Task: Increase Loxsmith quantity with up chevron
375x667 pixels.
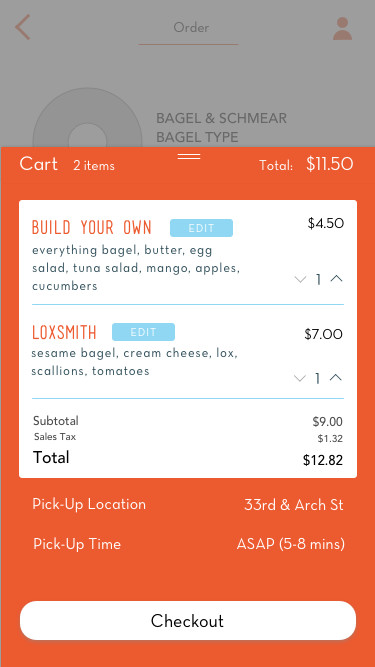Action: tap(336, 378)
